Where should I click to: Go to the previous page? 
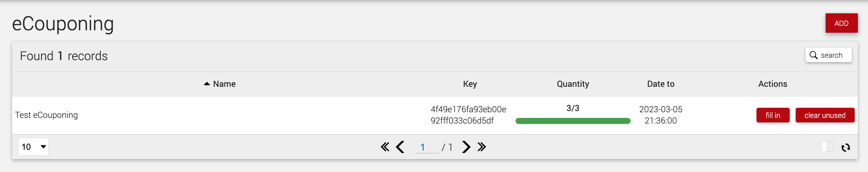400,147
